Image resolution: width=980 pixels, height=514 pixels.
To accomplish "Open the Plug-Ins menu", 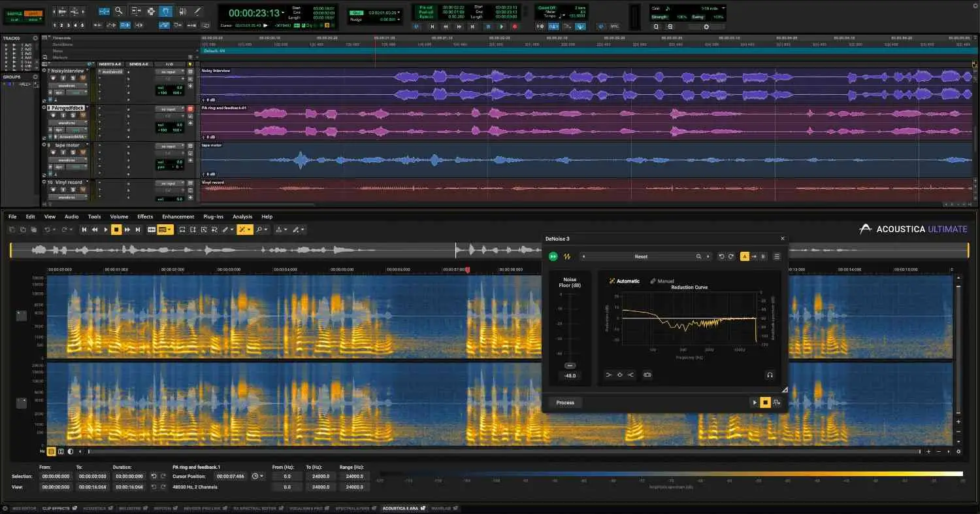I will [x=213, y=216].
